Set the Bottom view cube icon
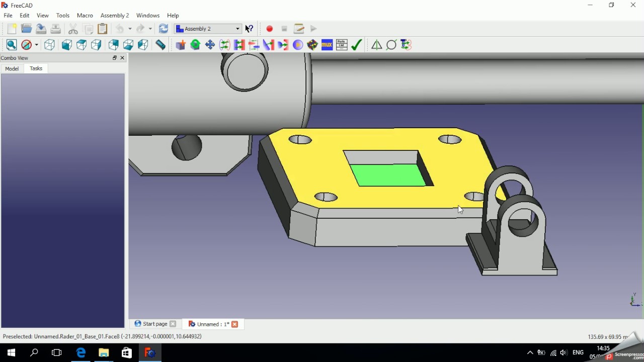The height and width of the screenshot is (362, 644). (x=128, y=45)
